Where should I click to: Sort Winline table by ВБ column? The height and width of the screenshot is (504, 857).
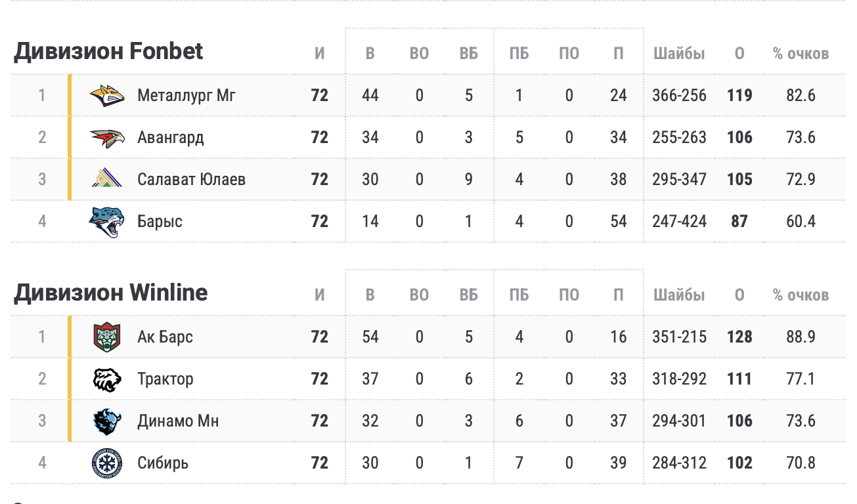tap(469, 295)
